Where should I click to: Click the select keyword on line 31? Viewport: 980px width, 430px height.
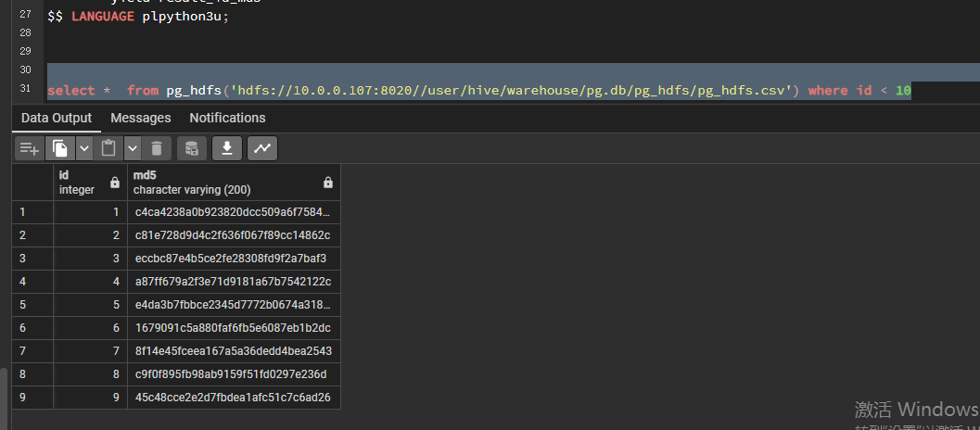(x=70, y=91)
